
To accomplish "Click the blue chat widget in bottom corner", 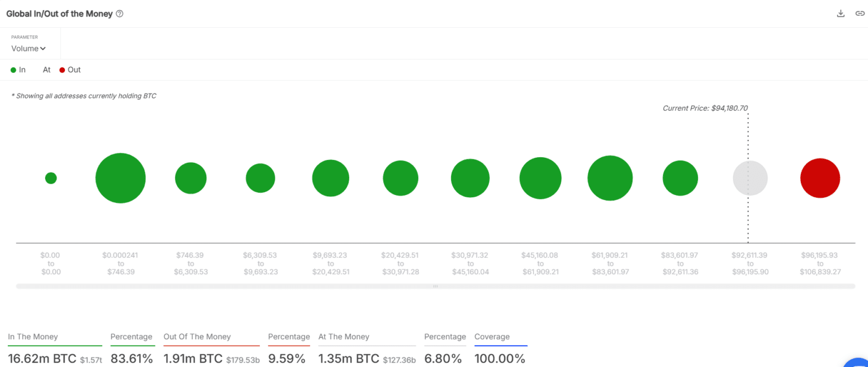I will click(858, 362).
